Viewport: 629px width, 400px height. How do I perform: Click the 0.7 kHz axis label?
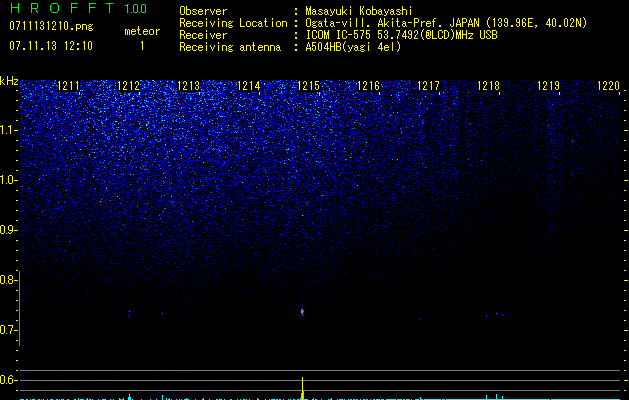pyautogui.click(x=8, y=330)
